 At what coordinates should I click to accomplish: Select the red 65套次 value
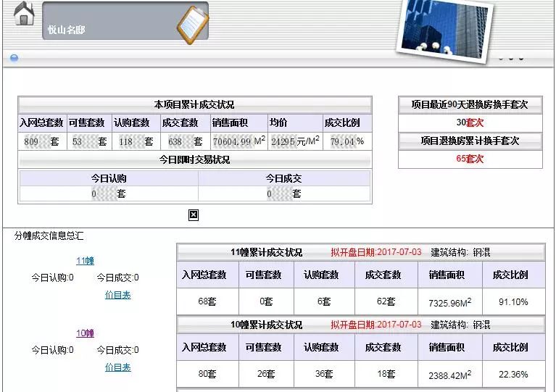point(470,159)
